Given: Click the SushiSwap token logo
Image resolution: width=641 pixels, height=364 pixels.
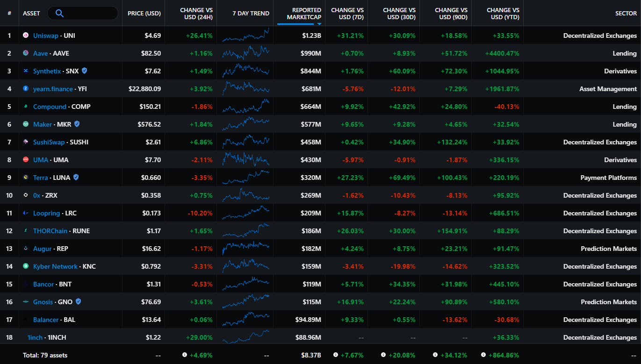Looking at the screenshot, I should tap(25, 142).
